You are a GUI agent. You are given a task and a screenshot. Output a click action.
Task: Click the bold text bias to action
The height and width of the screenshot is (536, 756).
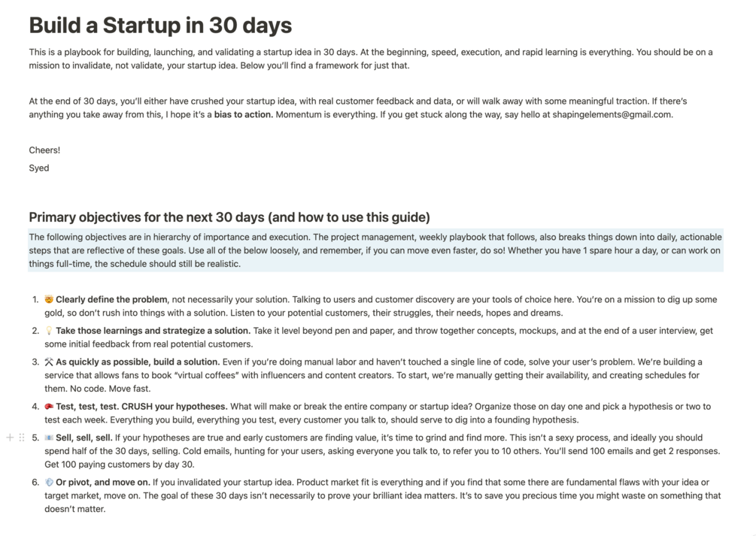click(243, 115)
